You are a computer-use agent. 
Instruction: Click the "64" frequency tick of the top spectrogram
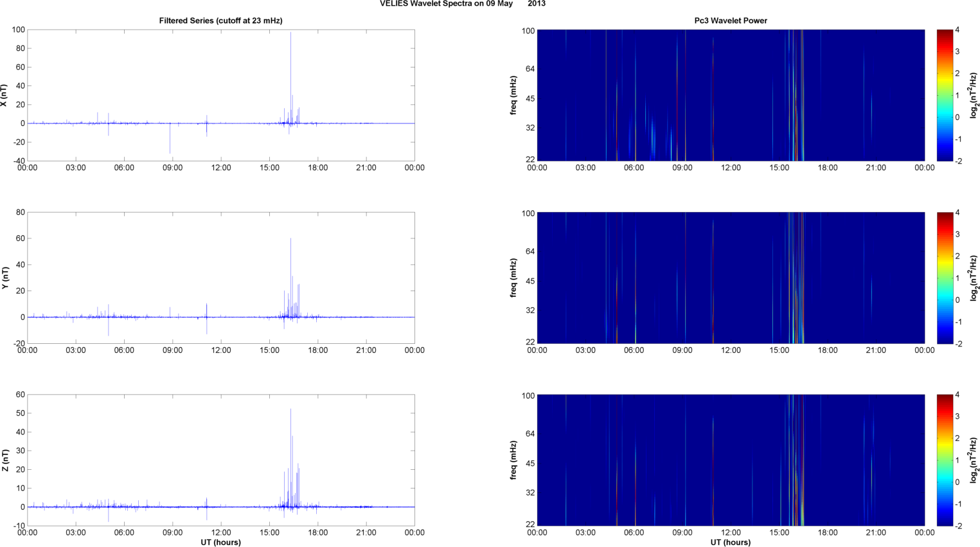pos(530,69)
